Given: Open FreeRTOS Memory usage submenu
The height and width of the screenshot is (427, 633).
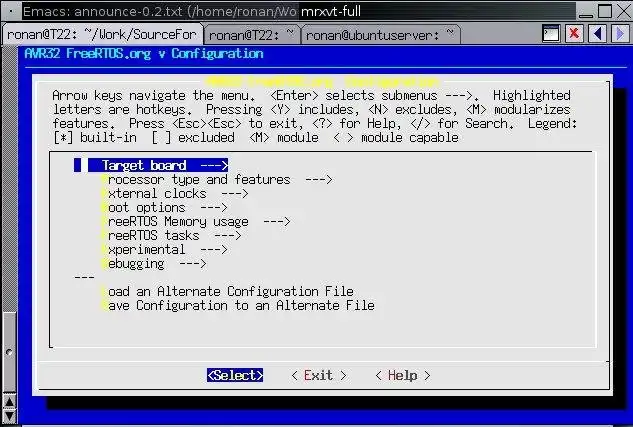Looking at the screenshot, I should click(195, 222).
